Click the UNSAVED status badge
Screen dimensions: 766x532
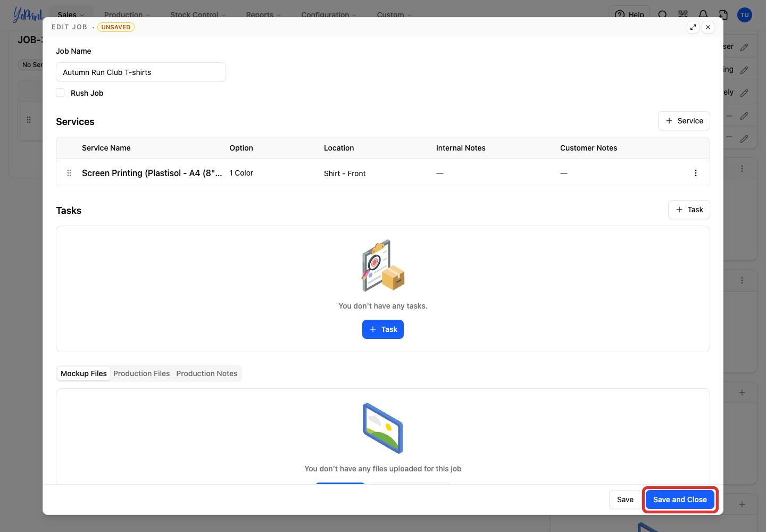tap(116, 27)
